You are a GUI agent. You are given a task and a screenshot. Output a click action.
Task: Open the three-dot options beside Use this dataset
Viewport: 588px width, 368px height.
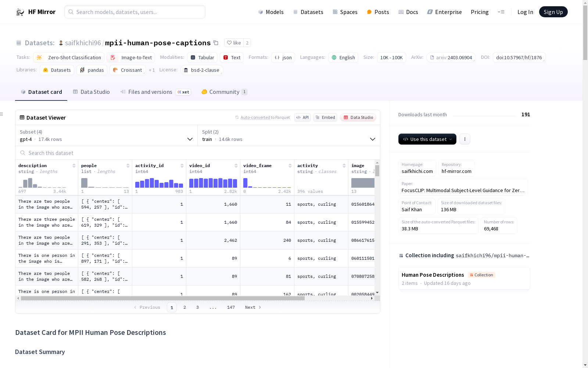pyautogui.click(x=465, y=139)
